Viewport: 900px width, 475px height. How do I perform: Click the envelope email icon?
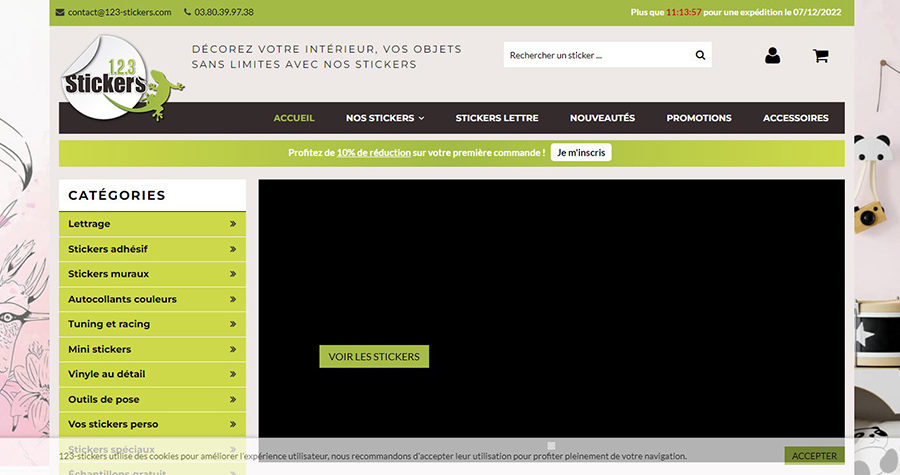tap(60, 12)
